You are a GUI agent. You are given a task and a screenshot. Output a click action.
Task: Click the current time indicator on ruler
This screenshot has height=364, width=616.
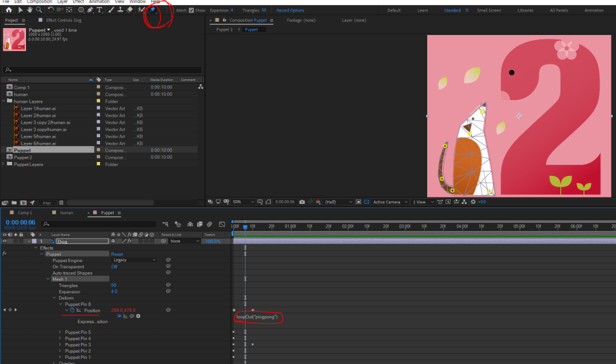tap(245, 227)
